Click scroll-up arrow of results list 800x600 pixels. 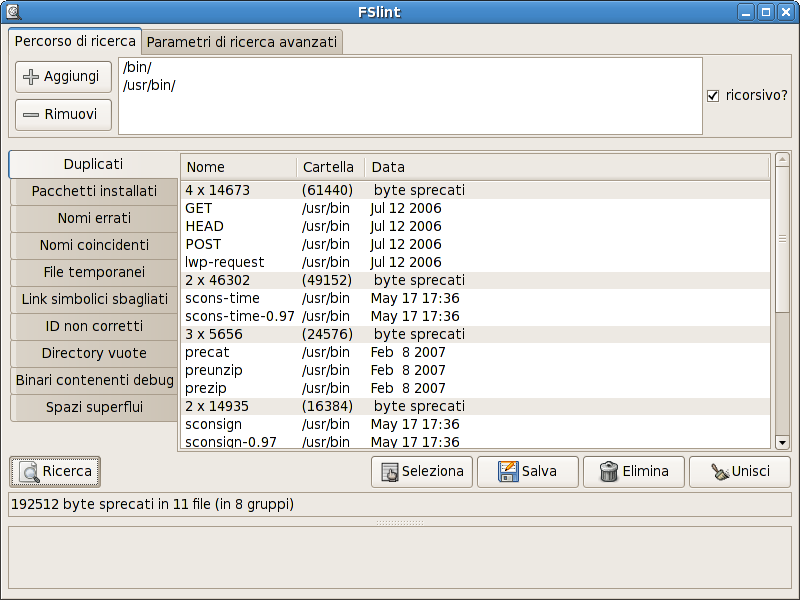[782, 159]
